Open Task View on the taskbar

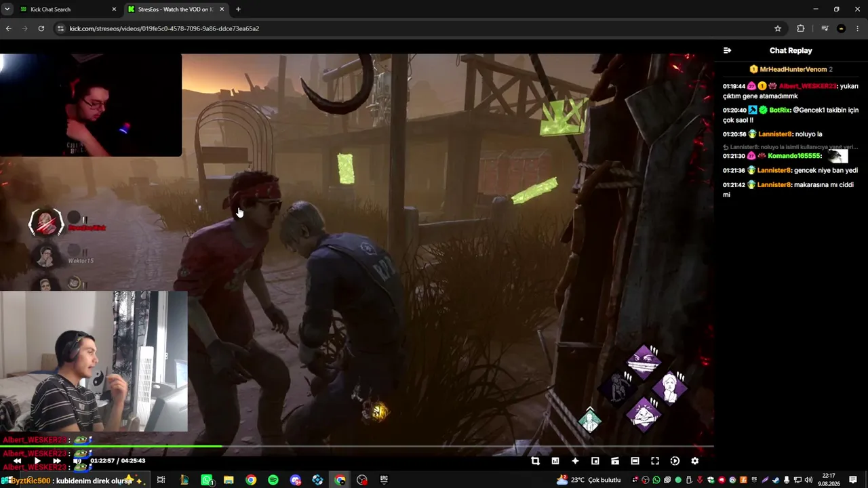[x=161, y=481]
